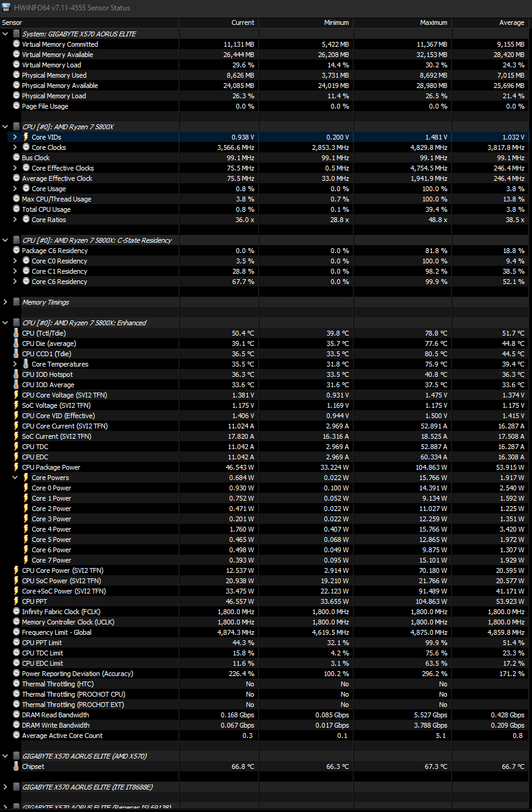
Task: Expand the Core Clocks row
Action: [15, 147]
